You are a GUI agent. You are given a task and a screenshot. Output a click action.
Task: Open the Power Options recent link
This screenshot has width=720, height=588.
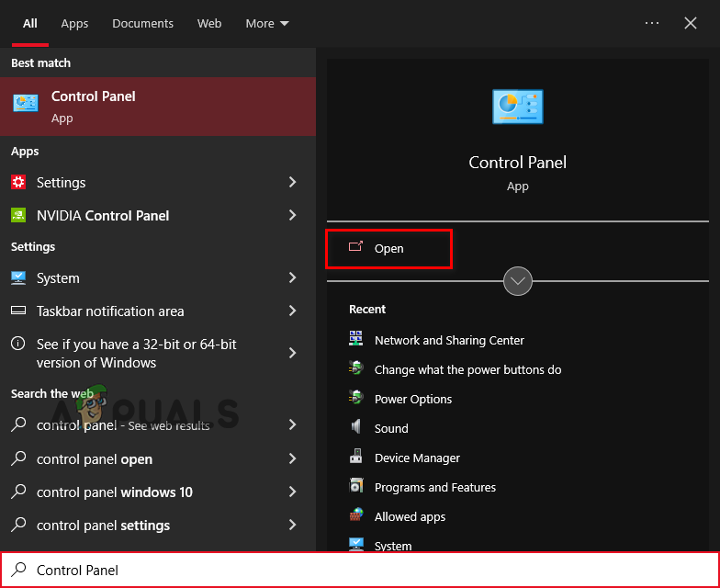(x=412, y=399)
